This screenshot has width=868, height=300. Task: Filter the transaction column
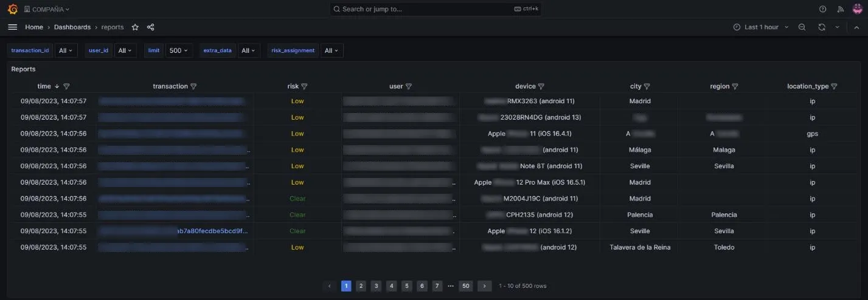click(193, 86)
